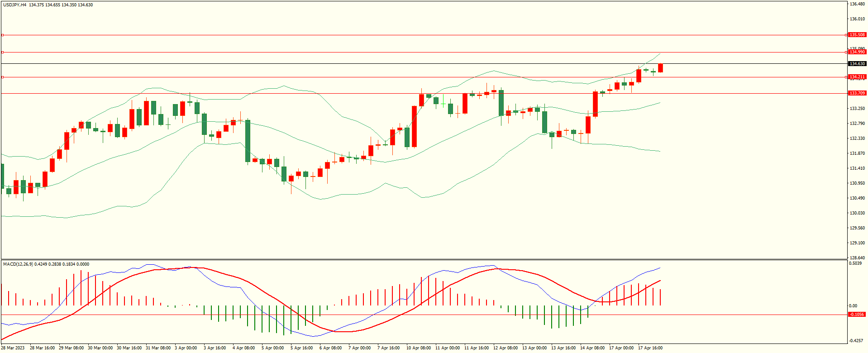Click the 30 Mar 00:00 time label
Viewport: 868px width, 353px height.
[100, 348]
